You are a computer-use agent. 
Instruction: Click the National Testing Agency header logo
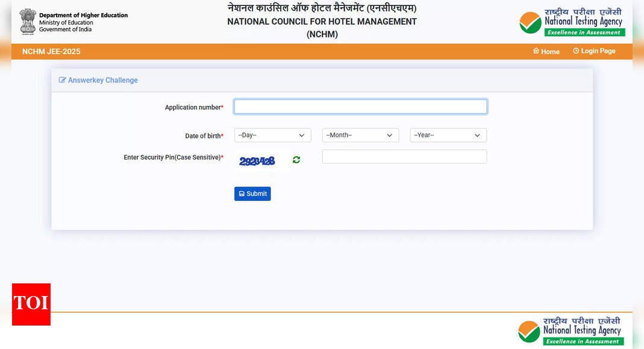click(572, 22)
